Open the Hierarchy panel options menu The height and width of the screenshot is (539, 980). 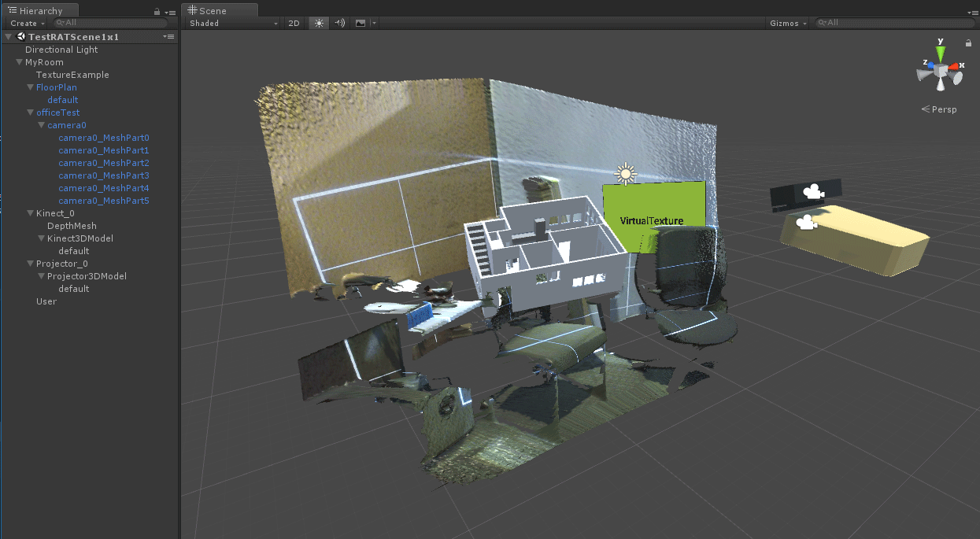coord(170,12)
